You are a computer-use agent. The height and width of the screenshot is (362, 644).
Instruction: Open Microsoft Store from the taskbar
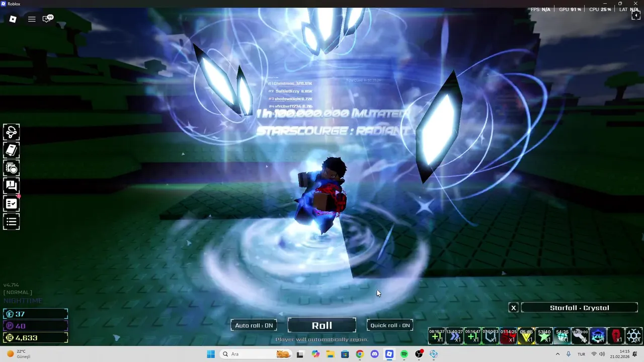coord(345,354)
